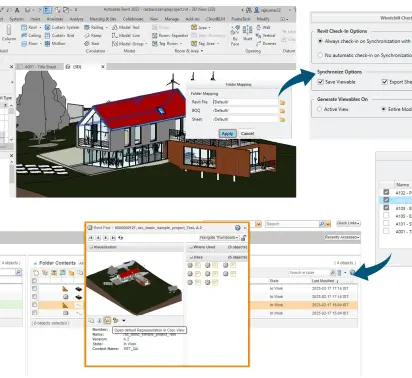Select the Model Text tool

point(126,27)
